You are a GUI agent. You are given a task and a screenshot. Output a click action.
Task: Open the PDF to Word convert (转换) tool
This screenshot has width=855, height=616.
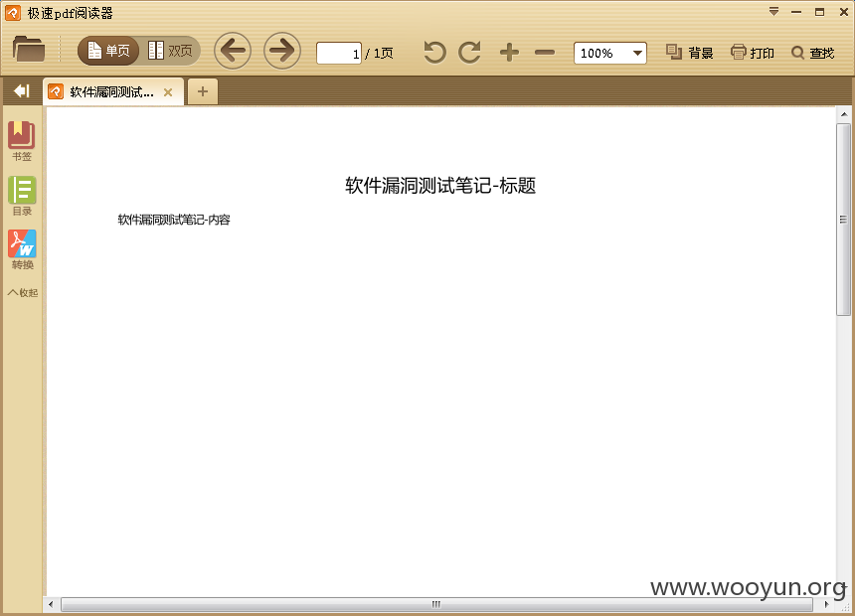coord(22,249)
